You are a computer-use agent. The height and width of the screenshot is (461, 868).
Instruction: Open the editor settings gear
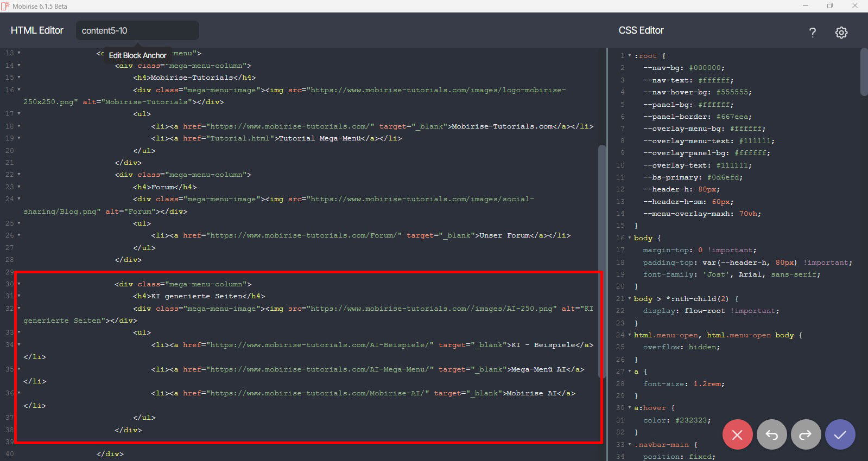click(x=841, y=33)
